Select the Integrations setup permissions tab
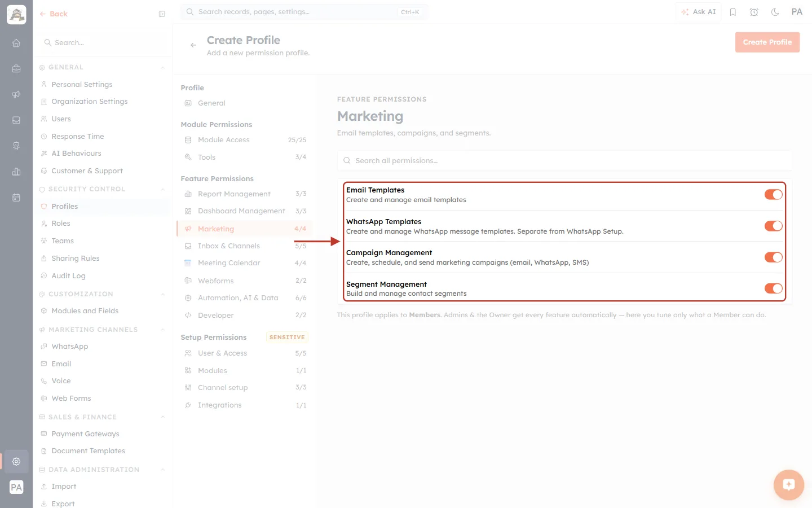Image resolution: width=812 pixels, height=508 pixels. 245,405
